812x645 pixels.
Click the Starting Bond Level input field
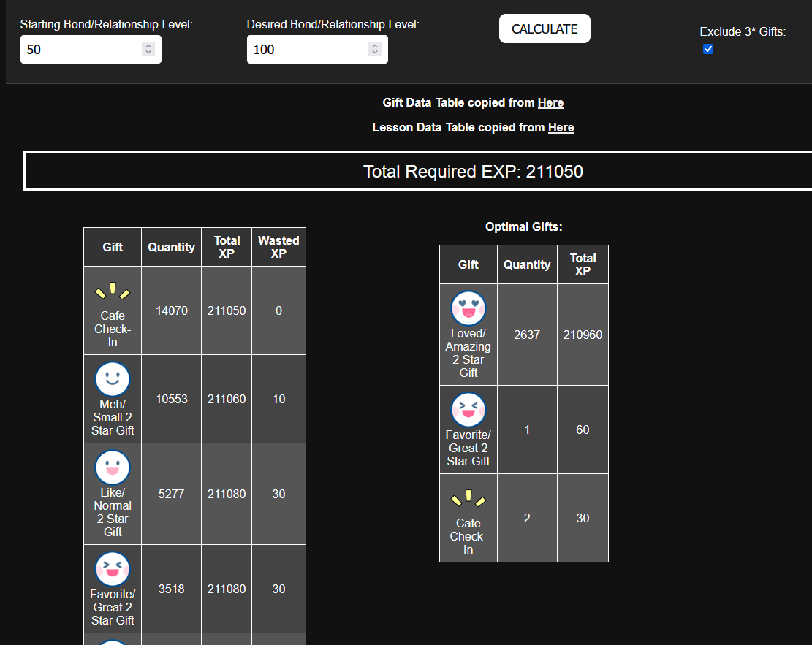click(91, 49)
